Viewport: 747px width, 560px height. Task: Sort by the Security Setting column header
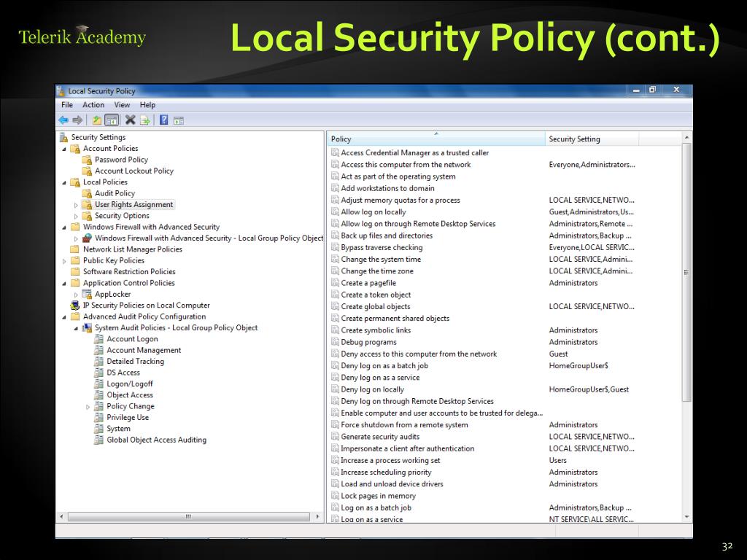[x=592, y=139]
